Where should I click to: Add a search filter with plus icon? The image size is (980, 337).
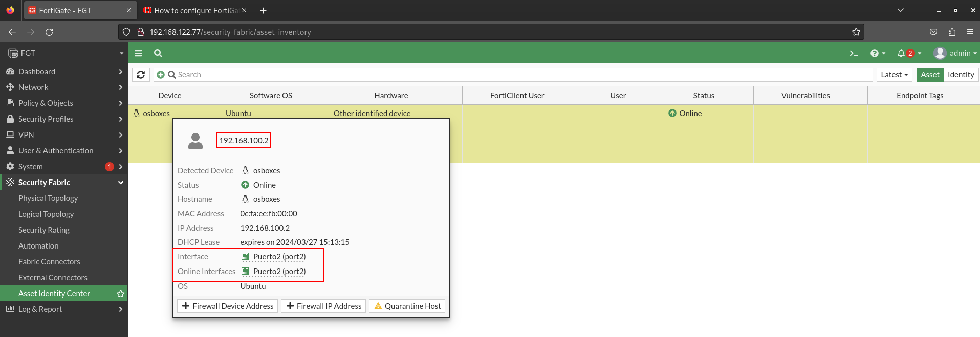[x=161, y=75]
